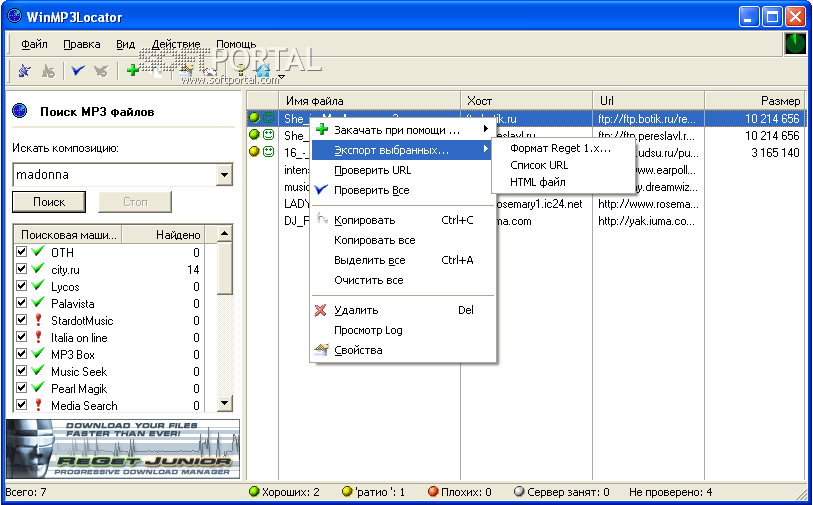This screenshot has height=505, width=813.
Task: Click the red exclamation icon for Italia on line
Action: click(x=37, y=337)
